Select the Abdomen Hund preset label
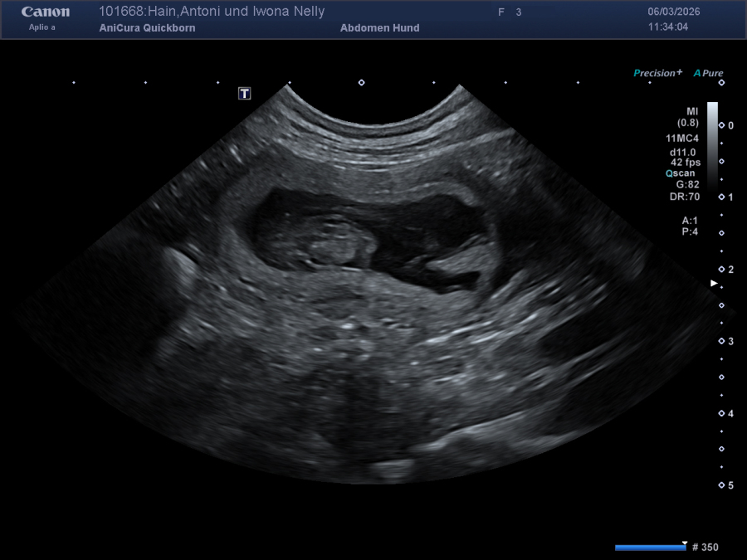 click(379, 28)
